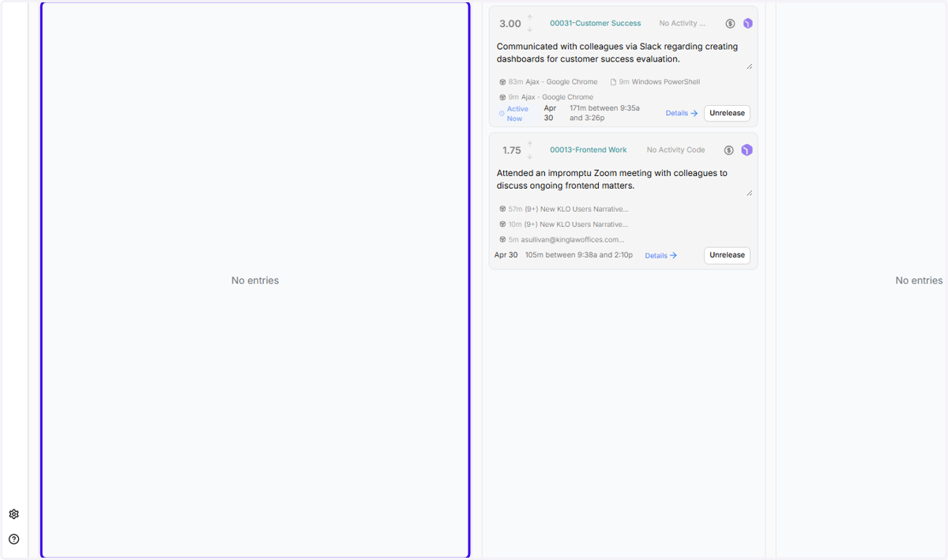Click the billable dollar icon on Frontend Work entry
Image resolution: width=948 pixels, height=560 pixels.
tap(729, 150)
